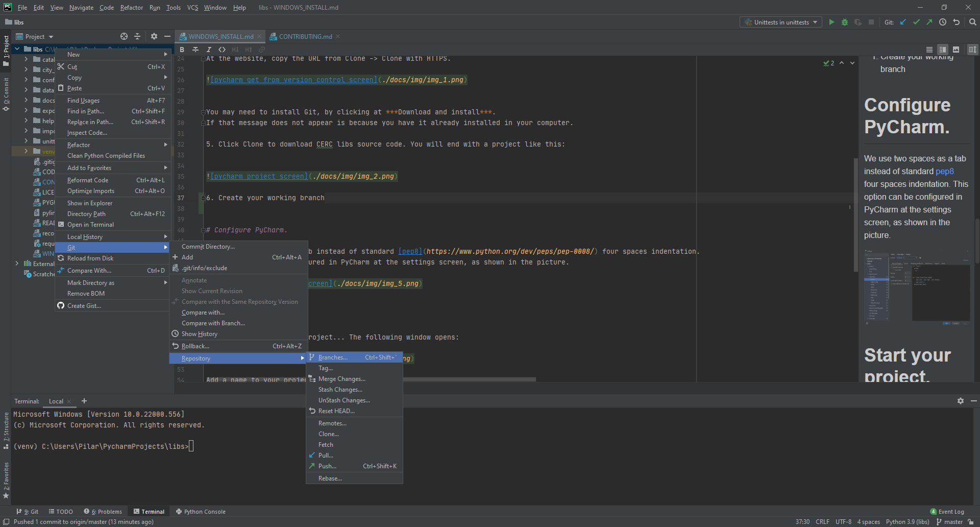980x527 pixels.
Task: Choose Find Usages in context menu
Action: pos(112,100)
